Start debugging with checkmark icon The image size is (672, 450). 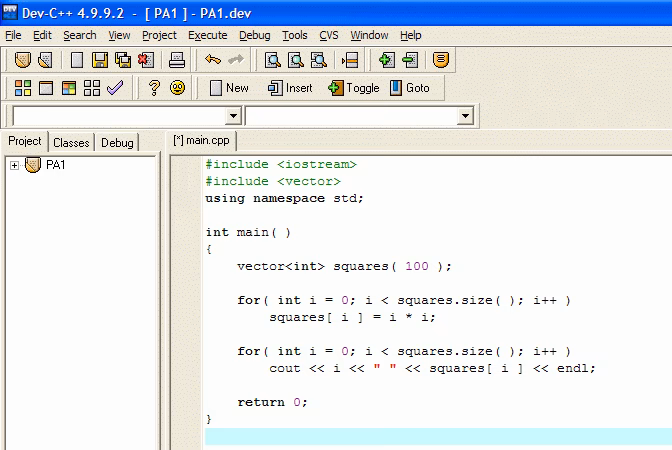tap(115, 87)
